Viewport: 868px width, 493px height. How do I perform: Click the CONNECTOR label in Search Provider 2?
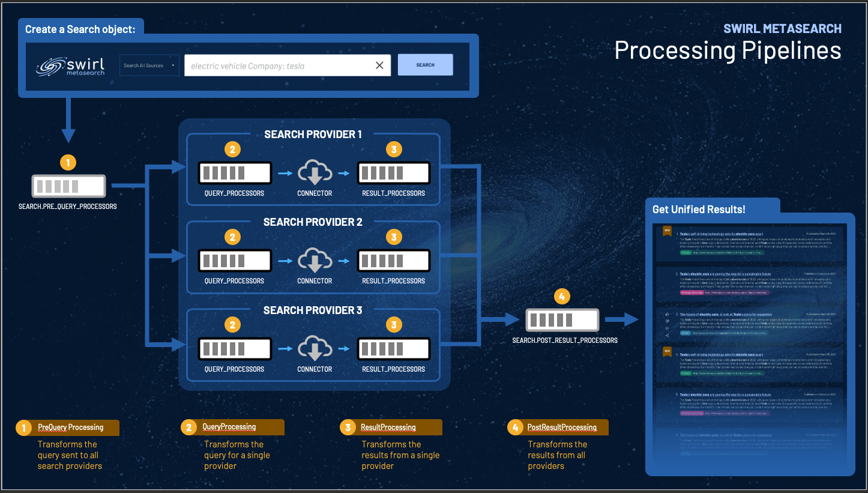click(315, 281)
